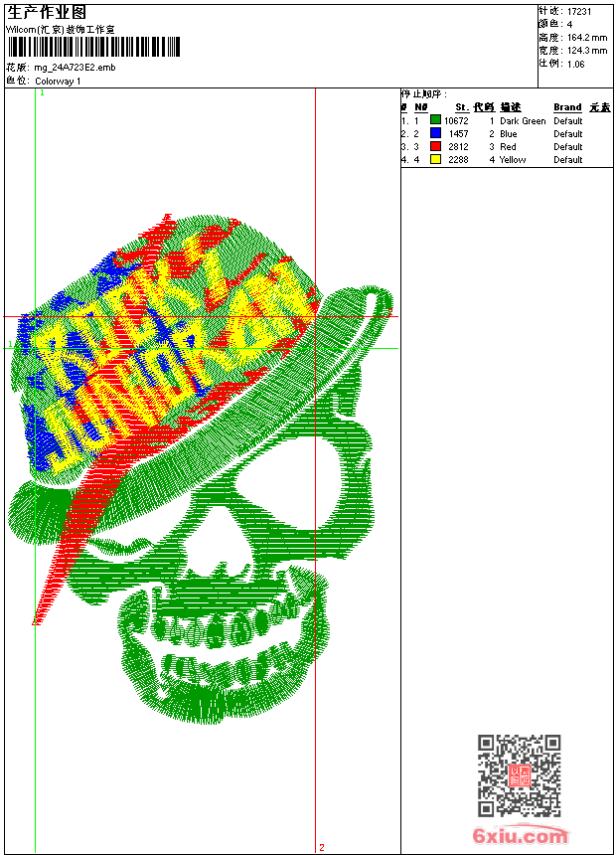This screenshot has height=855, width=616.
Task: Click the QR code image
Action: (520, 775)
